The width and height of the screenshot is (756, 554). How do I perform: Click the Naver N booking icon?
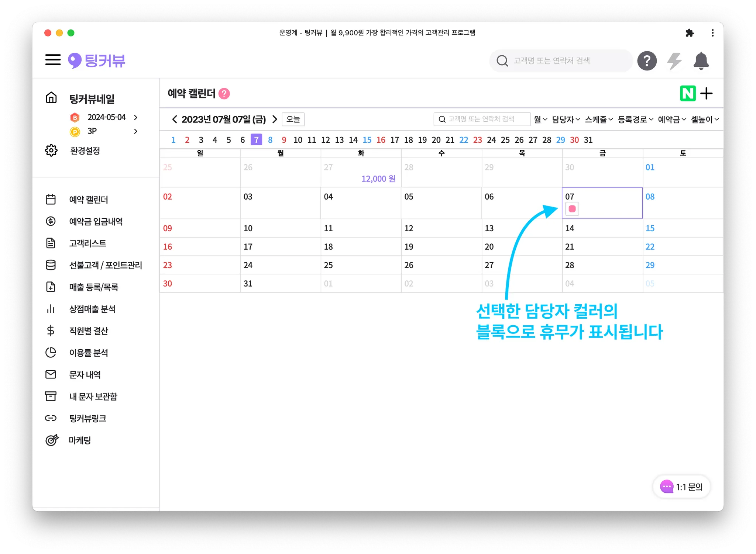687,93
